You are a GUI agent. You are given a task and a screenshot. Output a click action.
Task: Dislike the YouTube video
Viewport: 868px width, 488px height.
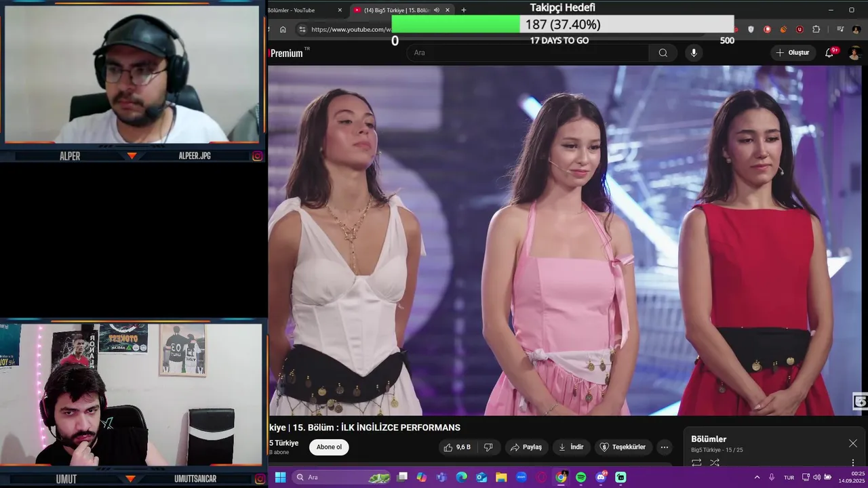488,447
